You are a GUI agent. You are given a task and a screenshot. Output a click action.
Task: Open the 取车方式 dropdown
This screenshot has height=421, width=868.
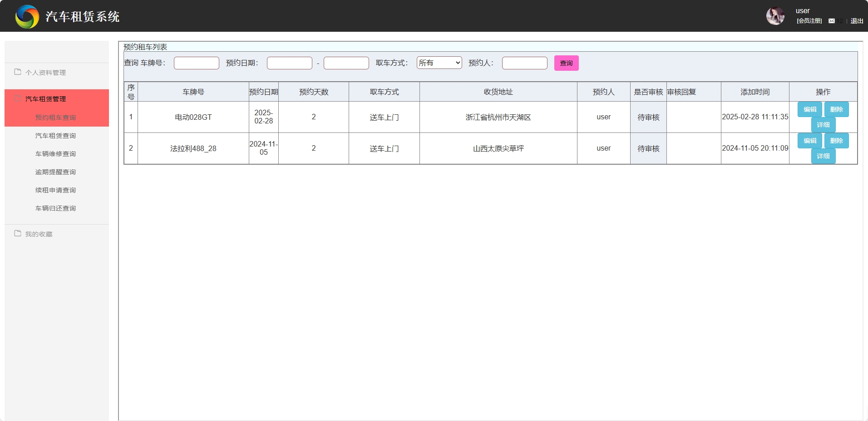tap(439, 63)
